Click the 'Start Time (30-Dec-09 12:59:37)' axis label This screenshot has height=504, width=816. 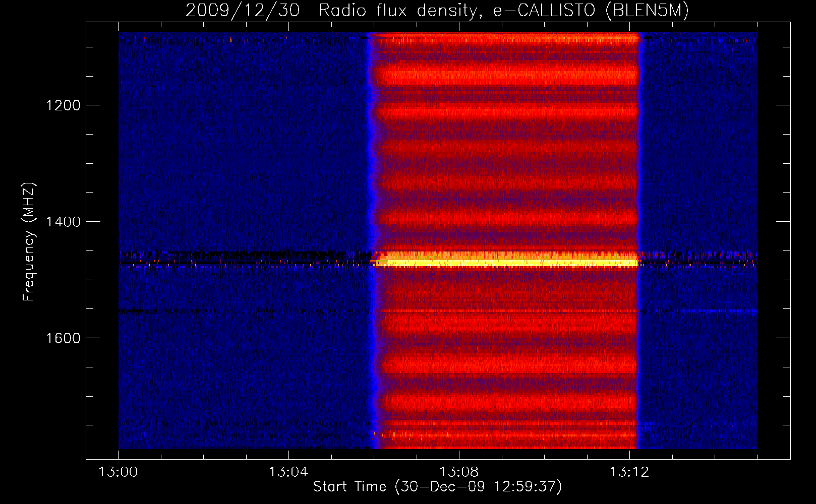pyautogui.click(x=437, y=487)
